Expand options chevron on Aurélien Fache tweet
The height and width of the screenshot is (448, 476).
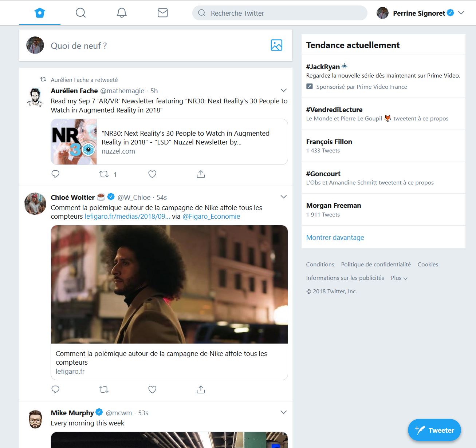(284, 90)
